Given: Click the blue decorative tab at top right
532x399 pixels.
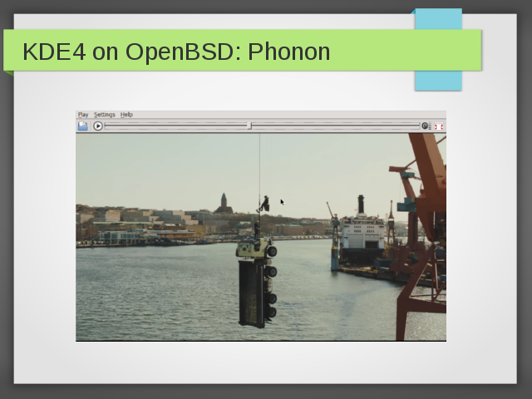Looking at the screenshot, I should click(438, 80).
